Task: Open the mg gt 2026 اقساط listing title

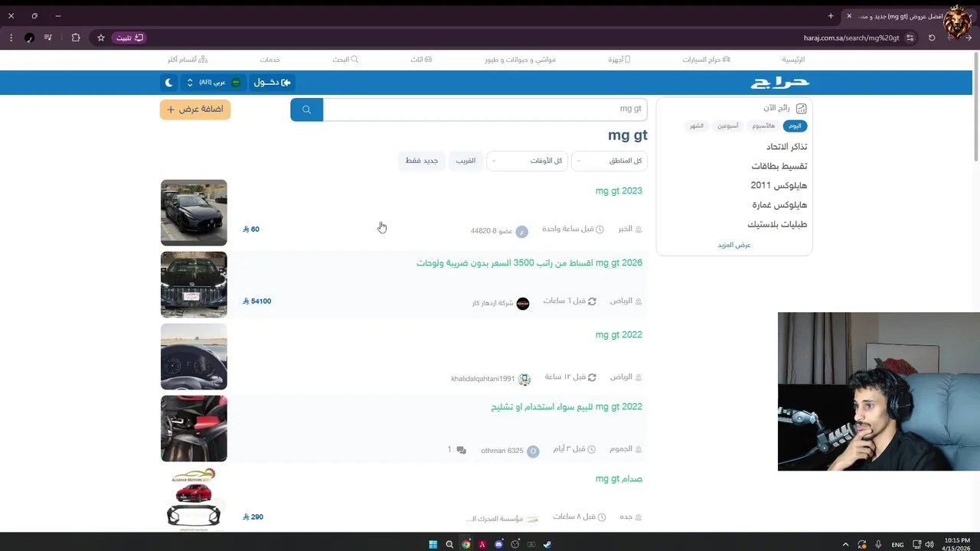Action: 529,262
